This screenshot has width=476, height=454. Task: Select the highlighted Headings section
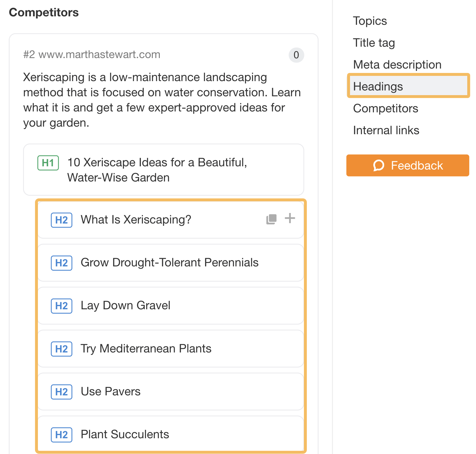pyautogui.click(x=378, y=86)
